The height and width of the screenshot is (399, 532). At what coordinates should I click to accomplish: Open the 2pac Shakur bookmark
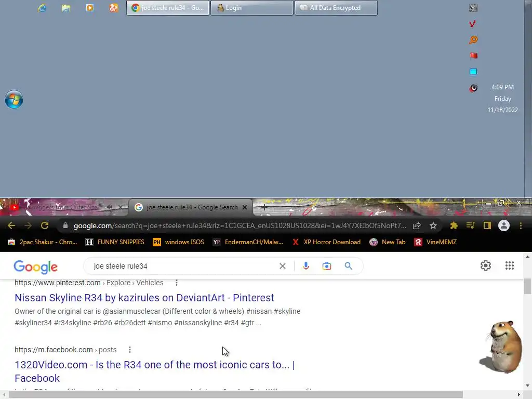tap(43, 242)
